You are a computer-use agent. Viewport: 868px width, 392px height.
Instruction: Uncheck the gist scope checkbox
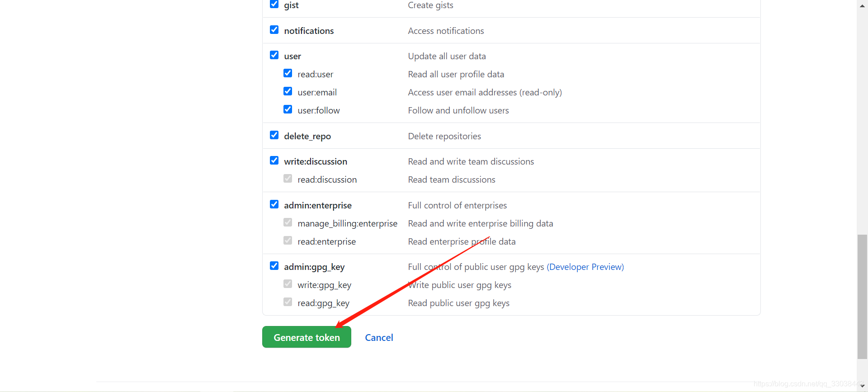(274, 4)
